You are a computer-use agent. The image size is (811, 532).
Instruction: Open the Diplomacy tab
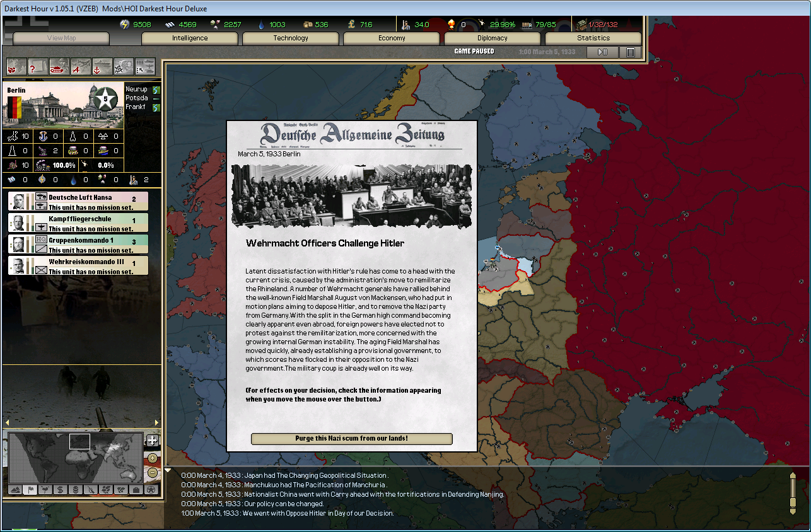493,38
